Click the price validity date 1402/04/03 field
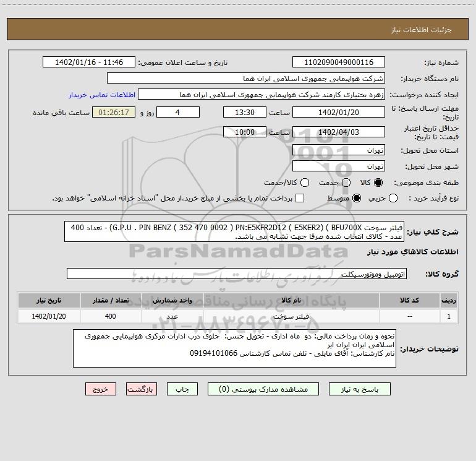The image size is (476, 461). click(338, 132)
